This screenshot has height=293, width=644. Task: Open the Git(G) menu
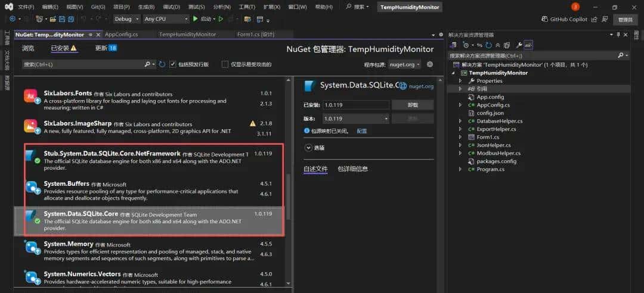point(98,7)
